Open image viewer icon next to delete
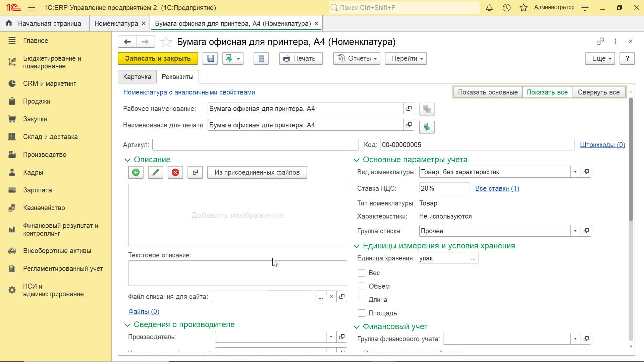This screenshot has height=362, width=644. coord(195,172)
